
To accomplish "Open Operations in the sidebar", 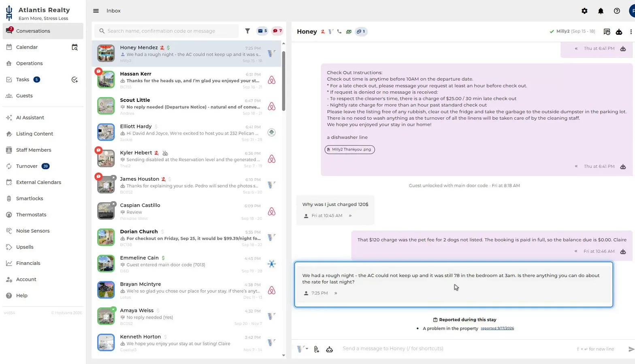I will coord(43,63).
